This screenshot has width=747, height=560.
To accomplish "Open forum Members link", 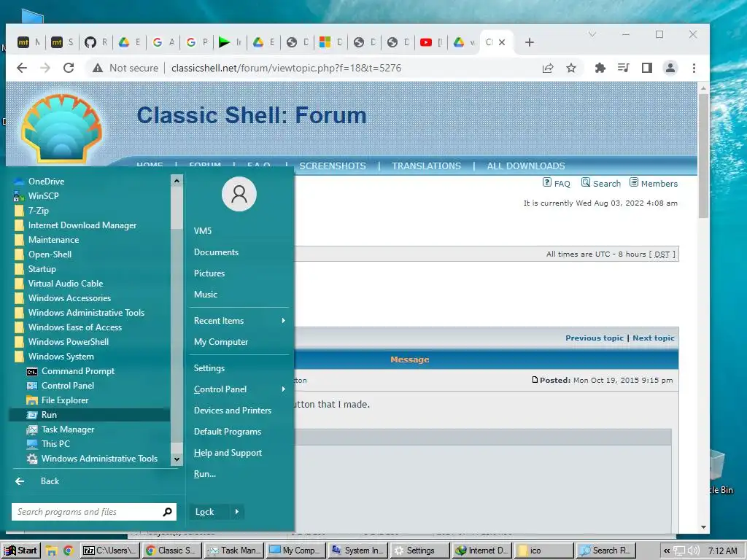I will point(654,183).
